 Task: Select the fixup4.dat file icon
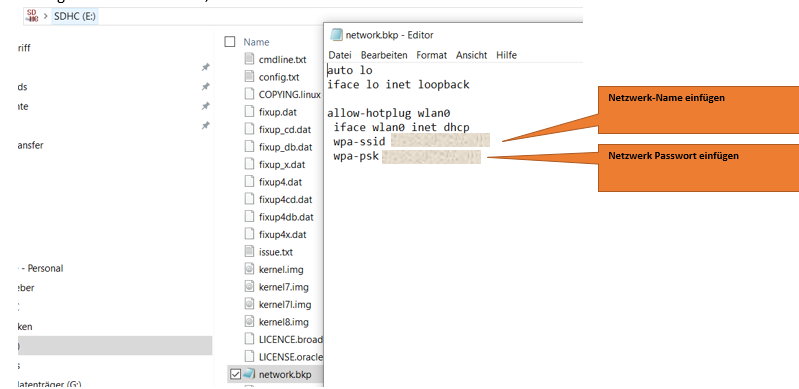(249, 182)
